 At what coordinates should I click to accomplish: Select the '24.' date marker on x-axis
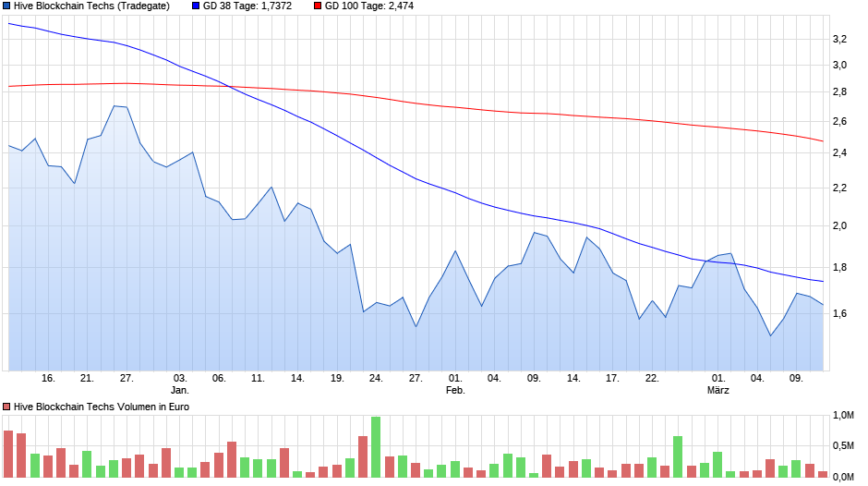tap(376, 378)
